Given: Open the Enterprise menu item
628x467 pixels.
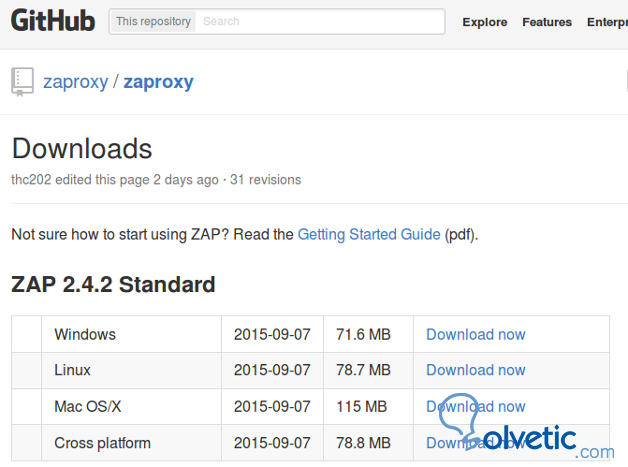Looking at the screenshot, I should click(607, 22).
